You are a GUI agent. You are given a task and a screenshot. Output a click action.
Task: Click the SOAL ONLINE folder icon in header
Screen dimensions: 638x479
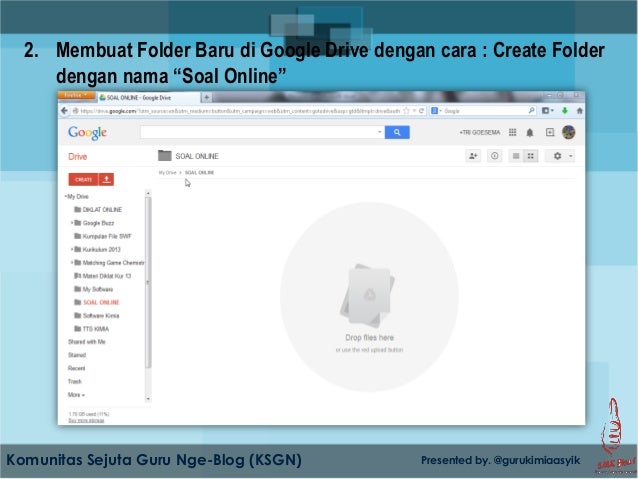click(165, 155)
